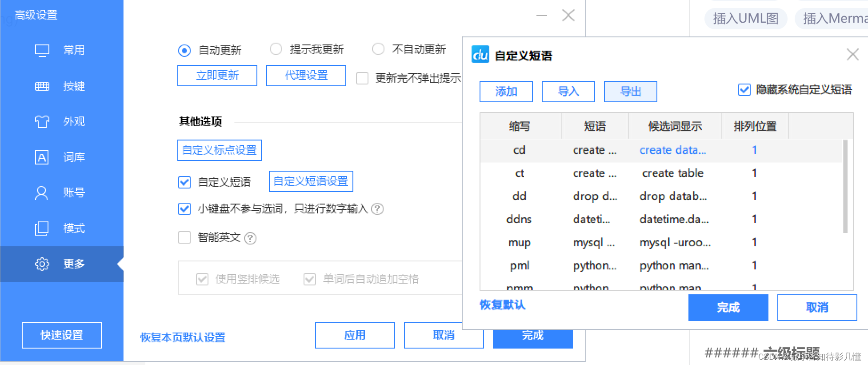Viewport: 868px width, 365px height.
Task: Open the 常用 settings tab icon
Action: click(x=42, y=50)
